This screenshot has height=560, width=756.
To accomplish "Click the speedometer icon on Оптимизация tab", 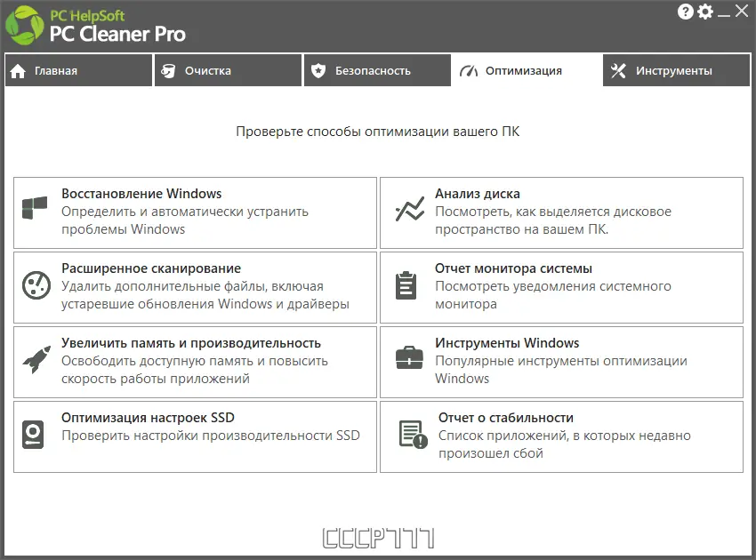I will [469, 71].
